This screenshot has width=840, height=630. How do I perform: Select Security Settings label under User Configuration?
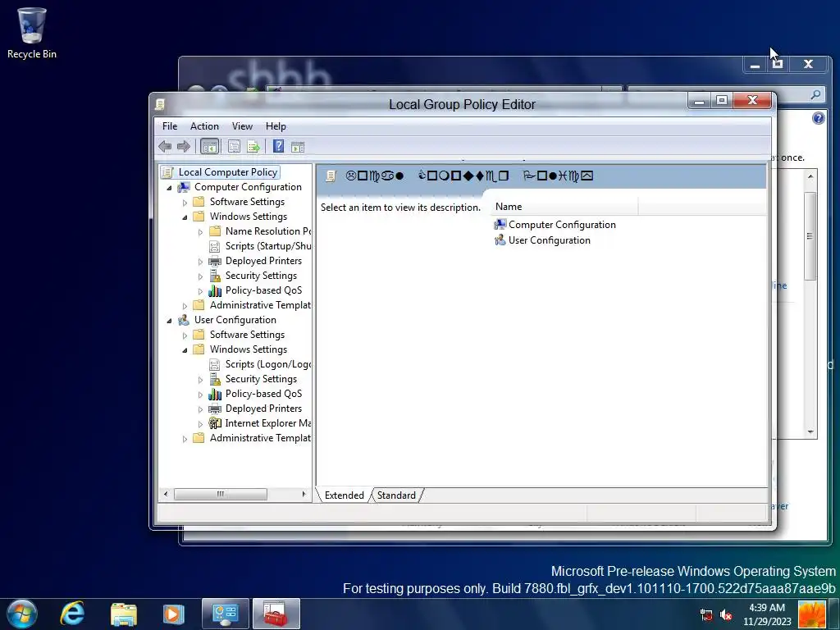[261, 379]
